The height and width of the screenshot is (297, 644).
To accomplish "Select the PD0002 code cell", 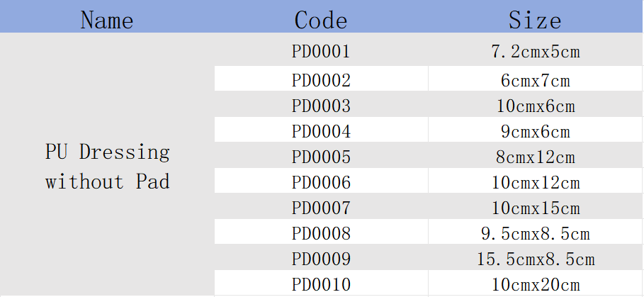I will click(321, 79).
